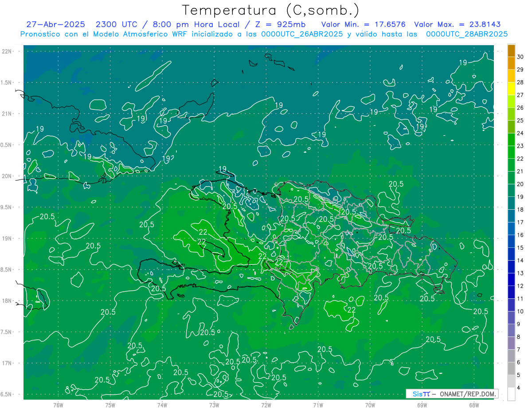Click the 29 label on the color legend

pyautogui.click(x=520, y=70)
